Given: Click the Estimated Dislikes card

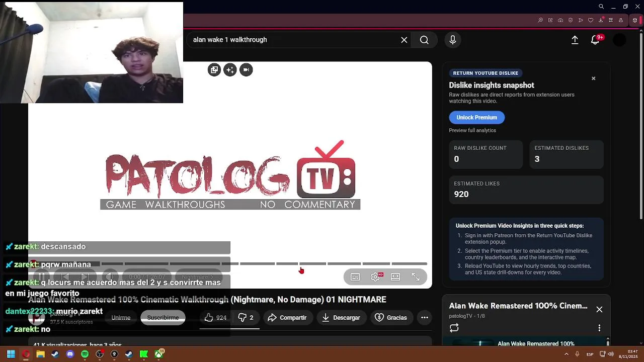Looking at the screenshot, I should (567, 154).
